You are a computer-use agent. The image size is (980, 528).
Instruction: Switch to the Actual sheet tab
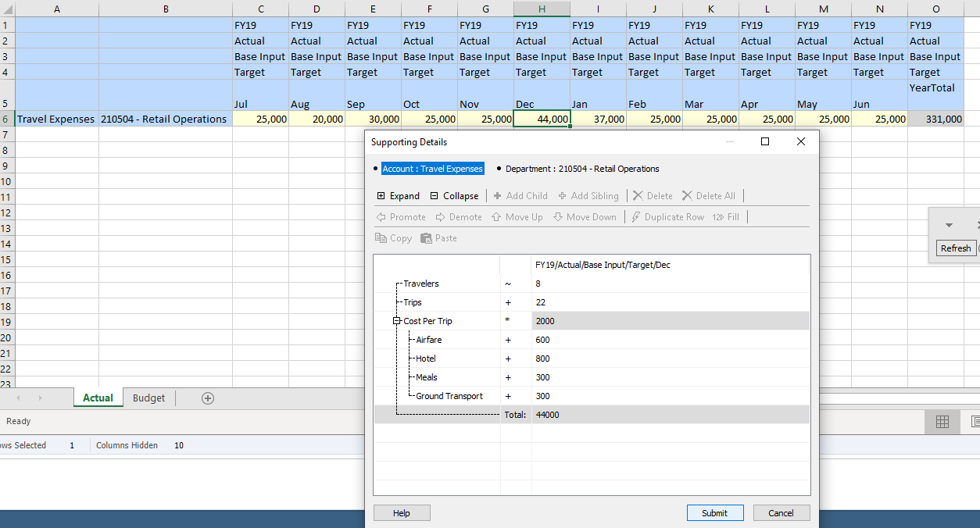pyautogui.click(x=98, y=398)
